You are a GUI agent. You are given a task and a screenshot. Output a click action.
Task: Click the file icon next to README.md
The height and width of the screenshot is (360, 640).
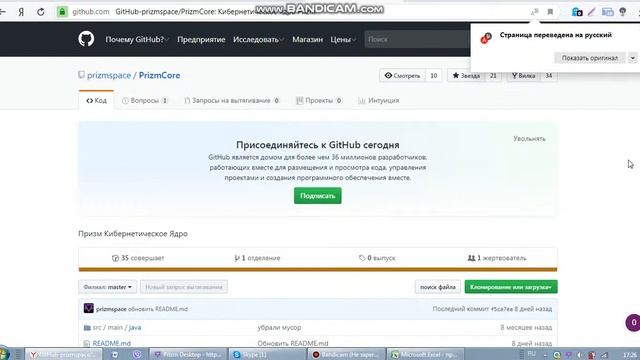87,343
